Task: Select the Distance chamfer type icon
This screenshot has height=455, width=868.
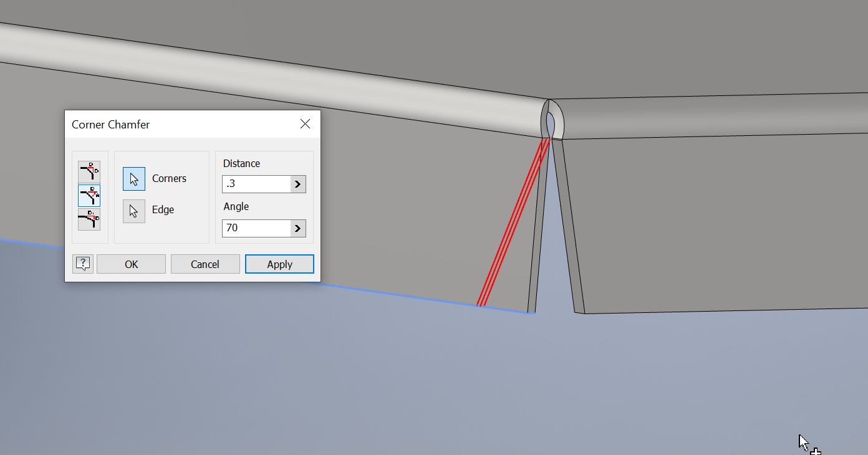Action: coord(89,171)
